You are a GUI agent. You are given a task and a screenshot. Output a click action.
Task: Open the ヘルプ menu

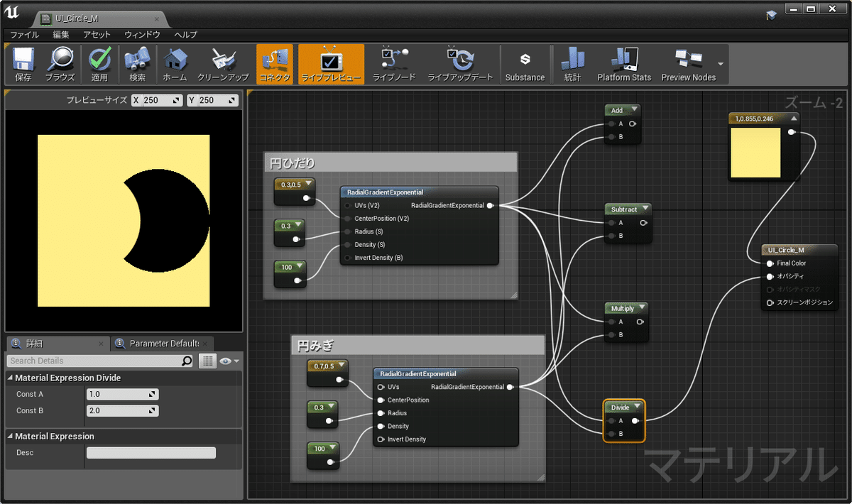tap(186, 34)
